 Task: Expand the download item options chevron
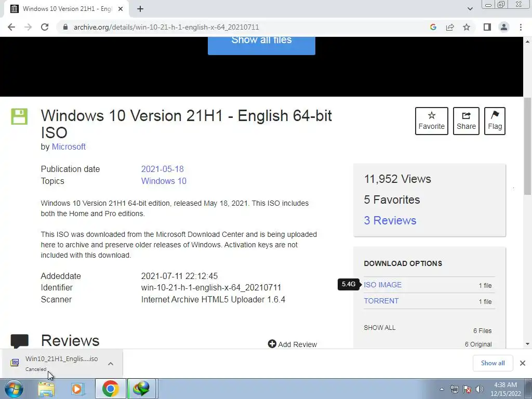(111, 363)
